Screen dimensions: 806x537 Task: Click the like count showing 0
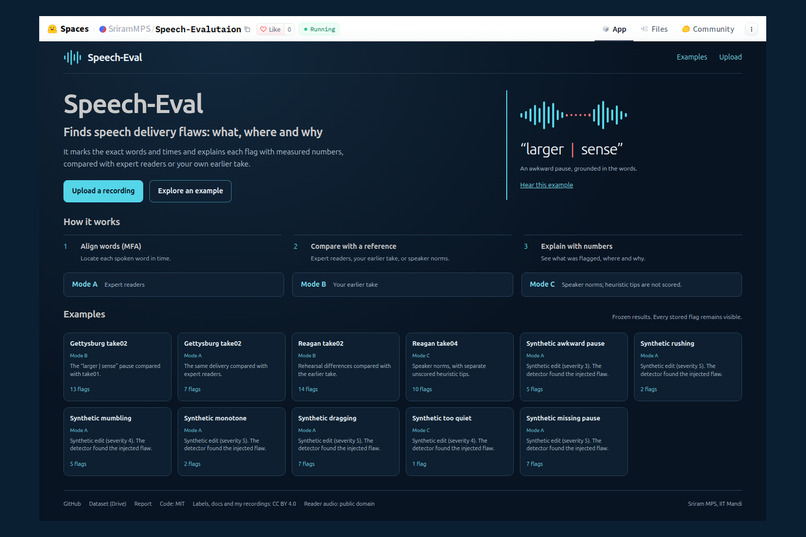pos(289,29)
